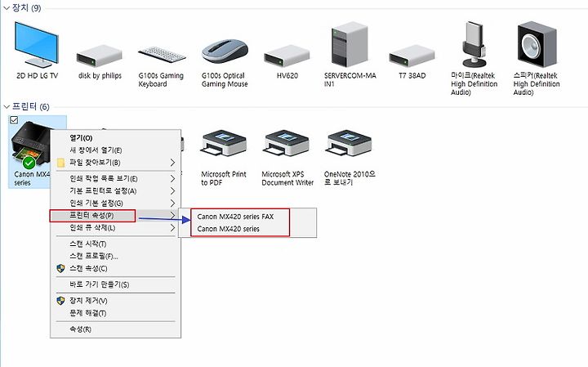Select the Canon MX420 series printer icon
Viewport: 588px width, 367px height.
(x=31, y=145)
